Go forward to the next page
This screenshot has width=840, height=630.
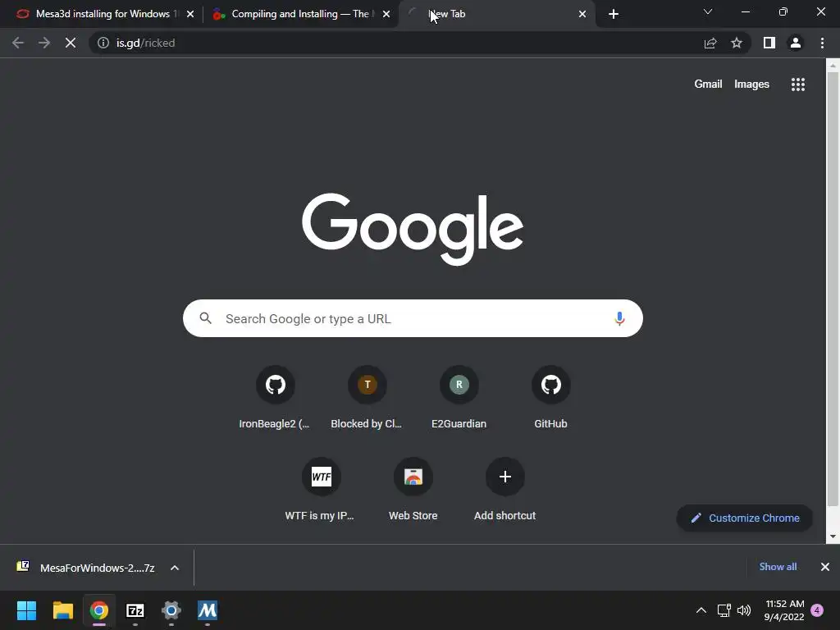click(44, 43)
